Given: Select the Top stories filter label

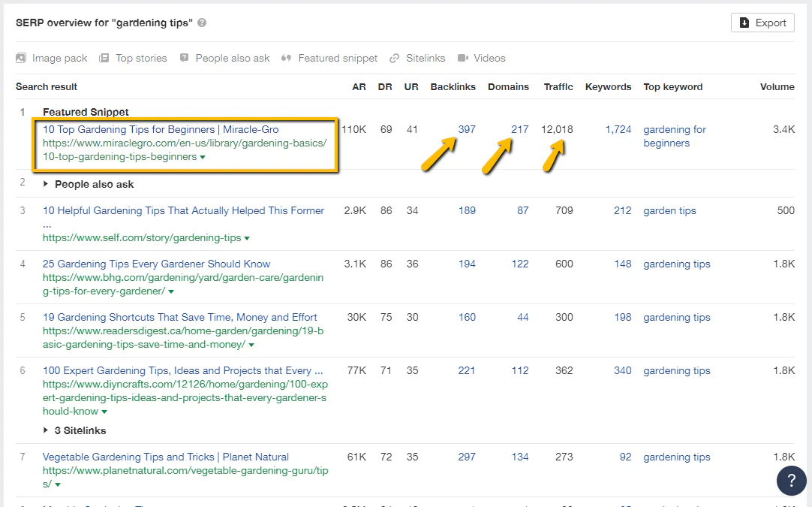Looking at the screenshot, I should point(141,58).
